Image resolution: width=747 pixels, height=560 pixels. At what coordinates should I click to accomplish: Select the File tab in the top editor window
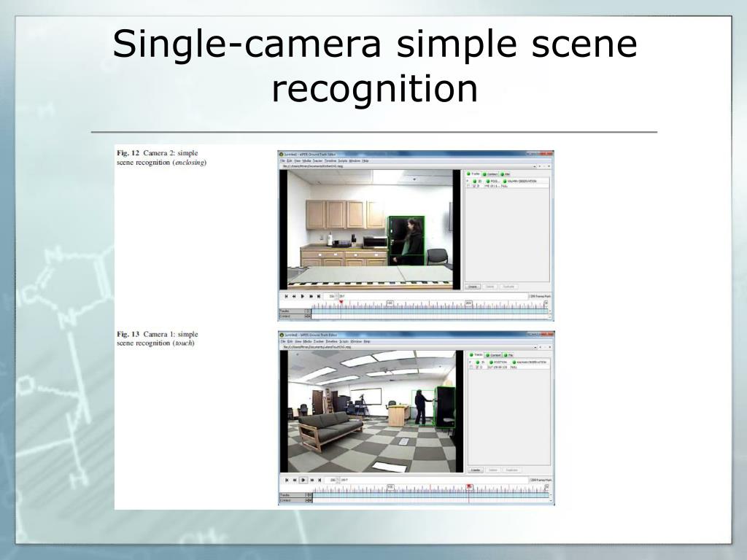point(505,174)
